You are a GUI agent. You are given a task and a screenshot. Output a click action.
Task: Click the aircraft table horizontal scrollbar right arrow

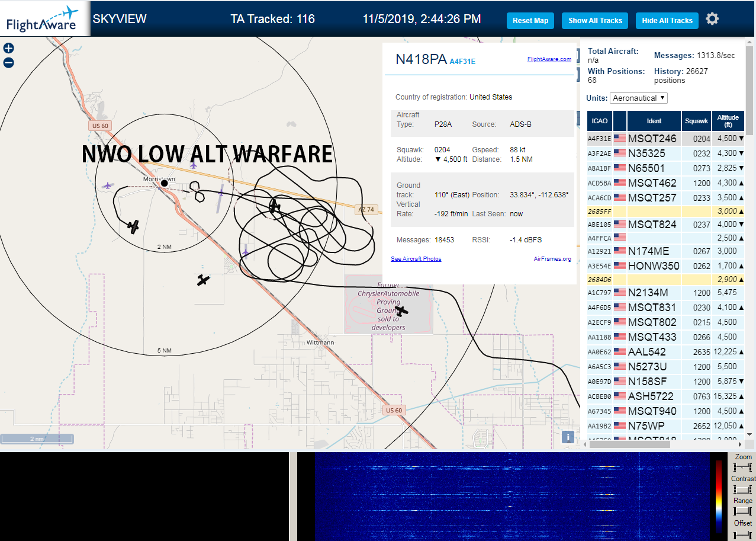tap(740, 444)
